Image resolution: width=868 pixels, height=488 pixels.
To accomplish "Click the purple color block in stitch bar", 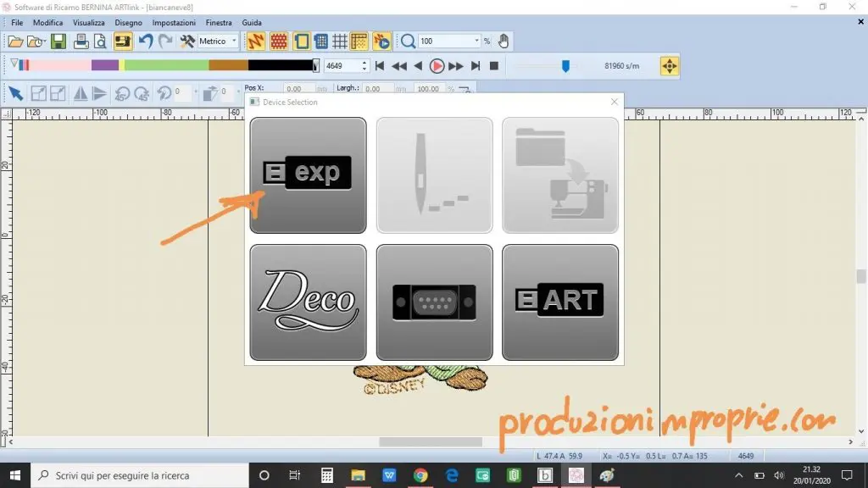I will click(105, 65).
